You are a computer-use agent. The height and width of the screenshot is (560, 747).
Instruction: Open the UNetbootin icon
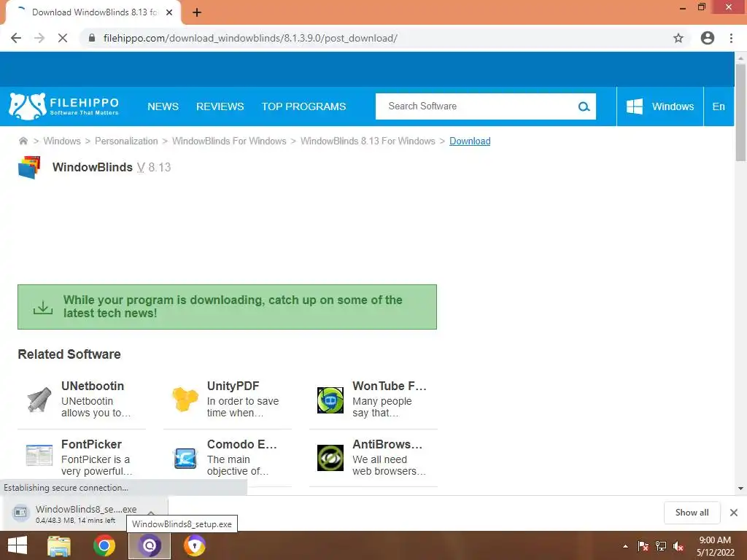(x=39, y=399)
